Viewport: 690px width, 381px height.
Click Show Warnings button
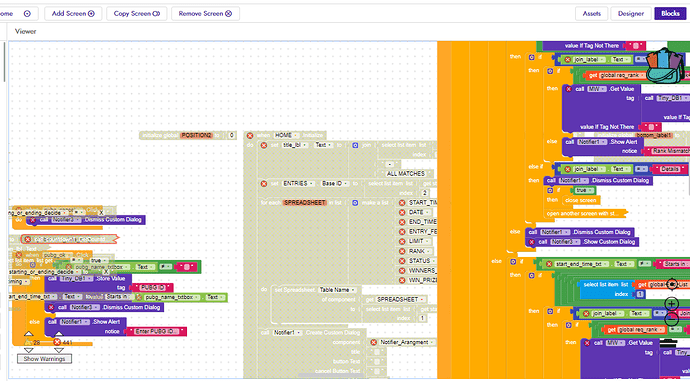[x=44, y=359]
